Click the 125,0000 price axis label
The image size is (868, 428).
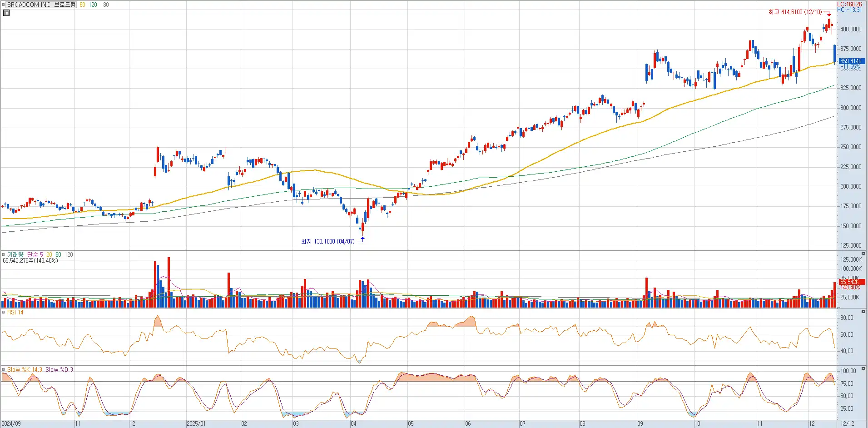click(x=850, y=245)
